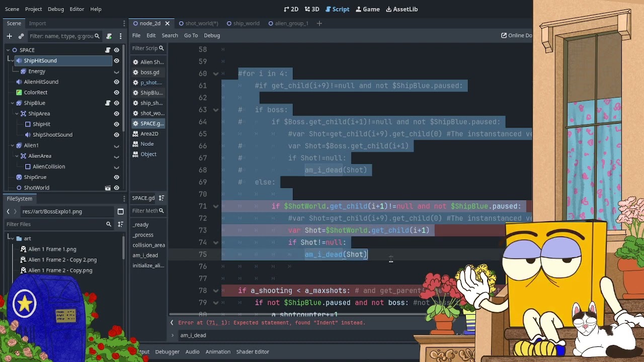This screenshot has width=644, height=362.
Task: Toggle visibility of ShipHitSound node
Action: [x=116, y=61]
